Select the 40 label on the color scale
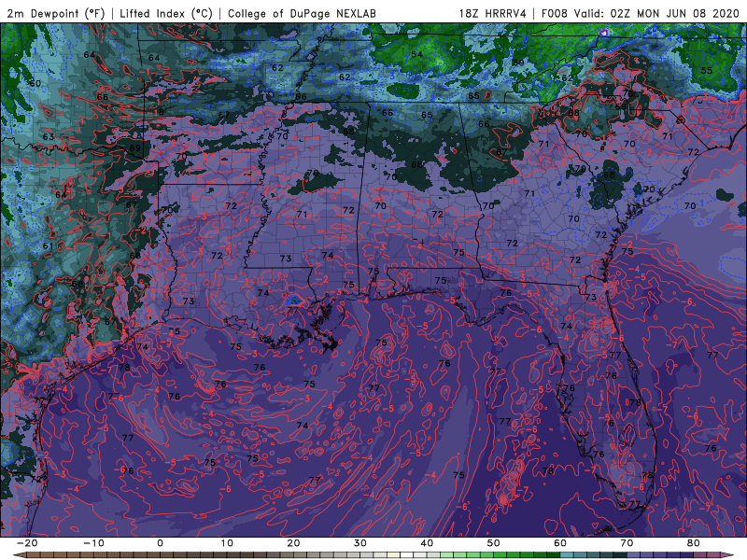Viewport: 747px width, 560px height. click(427, 543)
